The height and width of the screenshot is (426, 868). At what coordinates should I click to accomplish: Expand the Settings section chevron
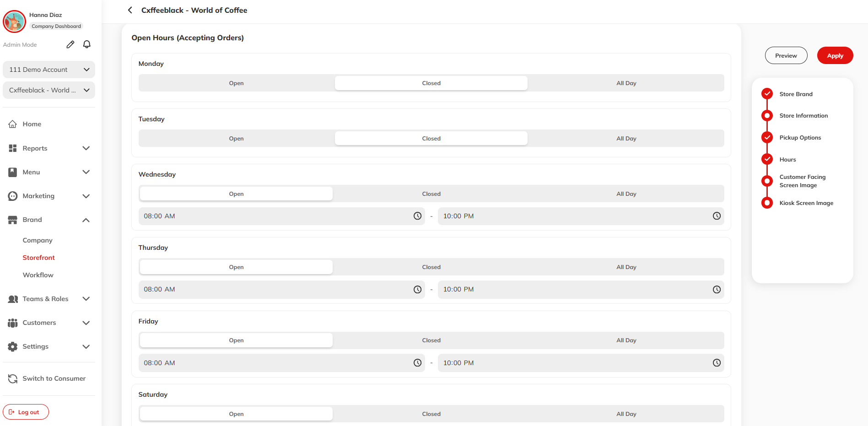tap(86, 346)
